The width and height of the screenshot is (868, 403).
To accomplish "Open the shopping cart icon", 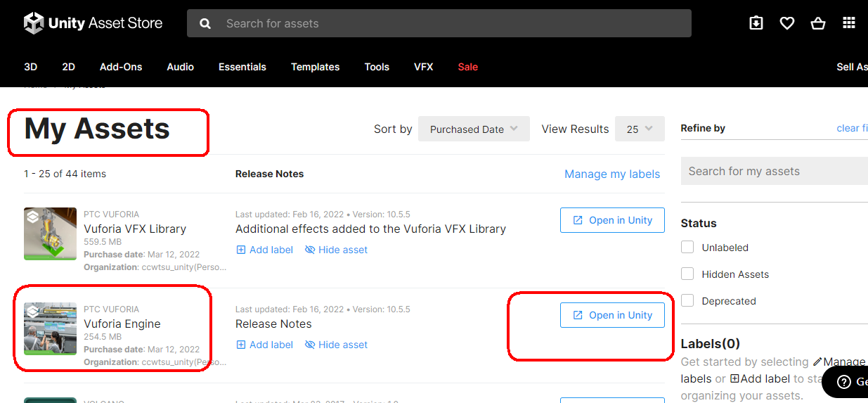I will [x=818, y=23].
